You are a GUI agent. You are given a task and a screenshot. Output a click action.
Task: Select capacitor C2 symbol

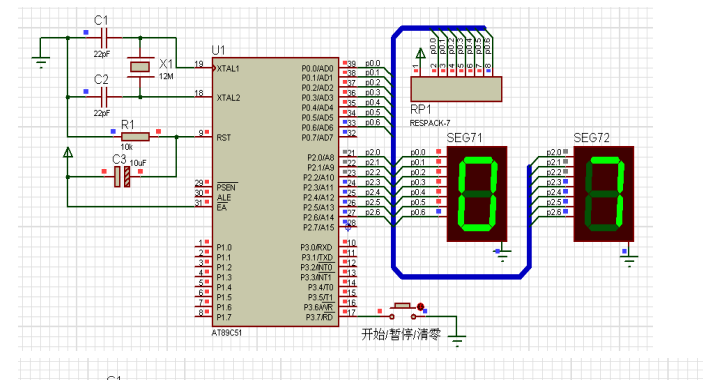tap(104, 96)
